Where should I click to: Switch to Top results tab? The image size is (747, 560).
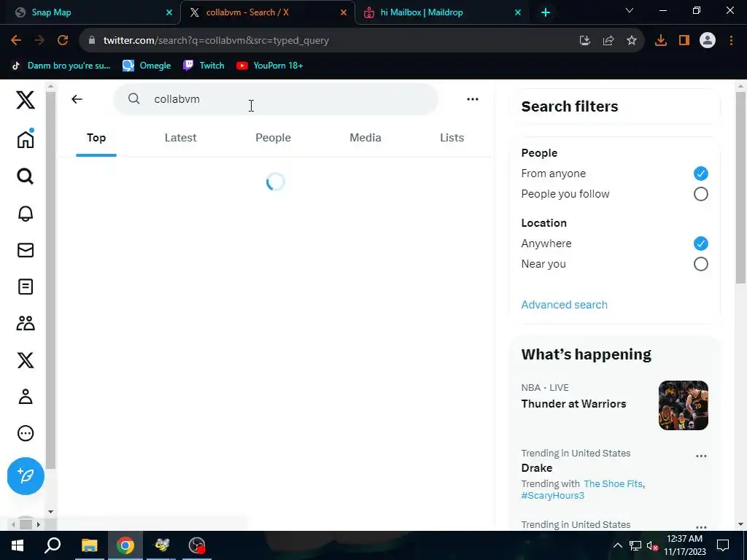point(96,138)
